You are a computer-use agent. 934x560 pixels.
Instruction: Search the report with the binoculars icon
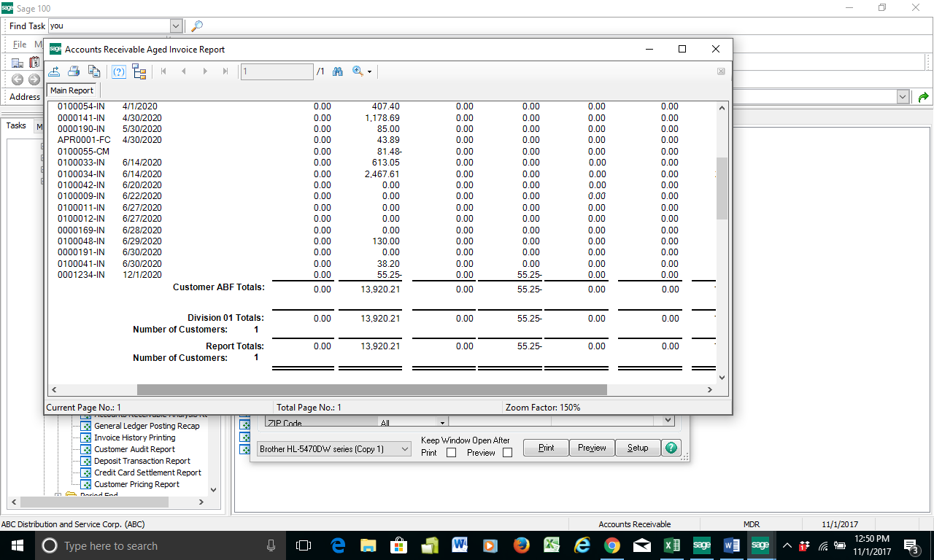[337, 71]
